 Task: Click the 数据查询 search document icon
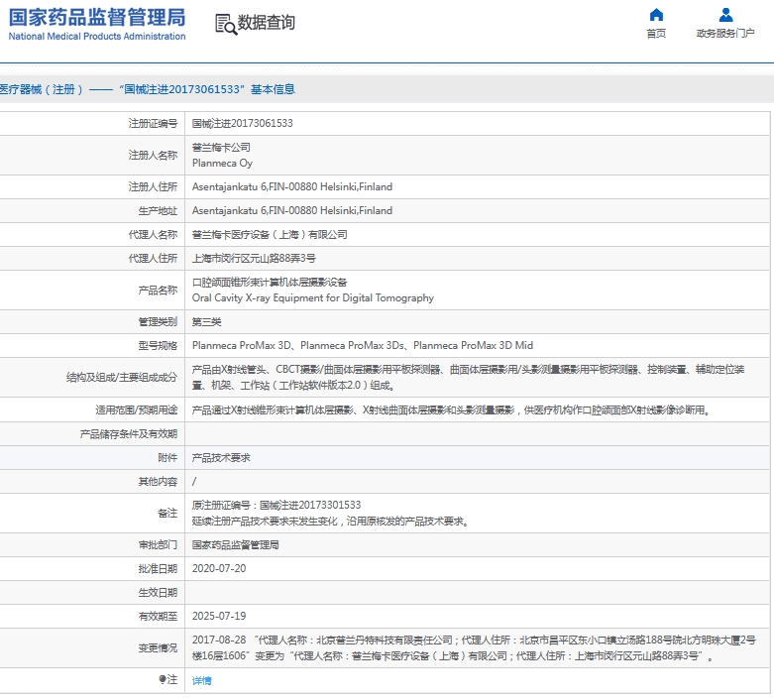(x=226, y=24)
